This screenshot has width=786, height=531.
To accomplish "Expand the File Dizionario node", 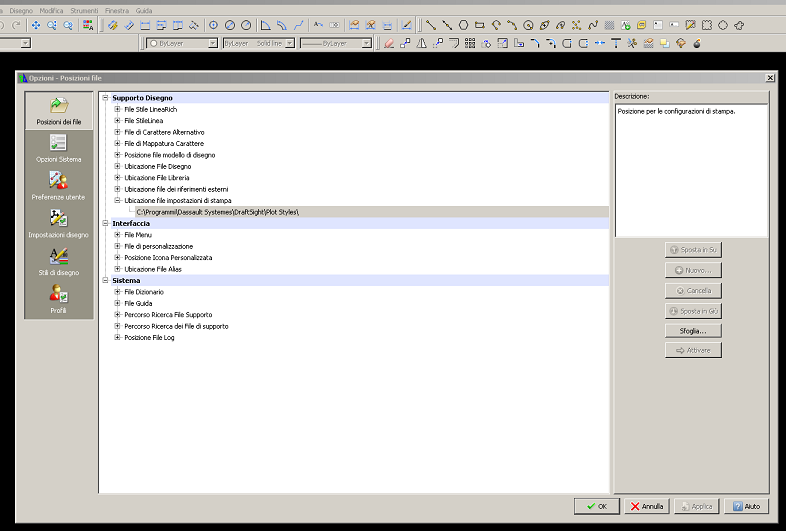I will click(117, 292).
